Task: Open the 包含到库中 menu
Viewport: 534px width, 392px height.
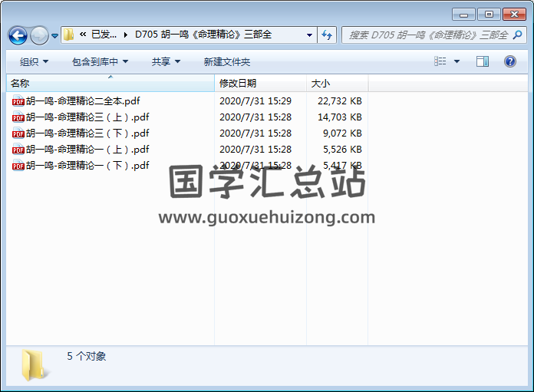Action: pyautogui.click(x=100, y=61)
